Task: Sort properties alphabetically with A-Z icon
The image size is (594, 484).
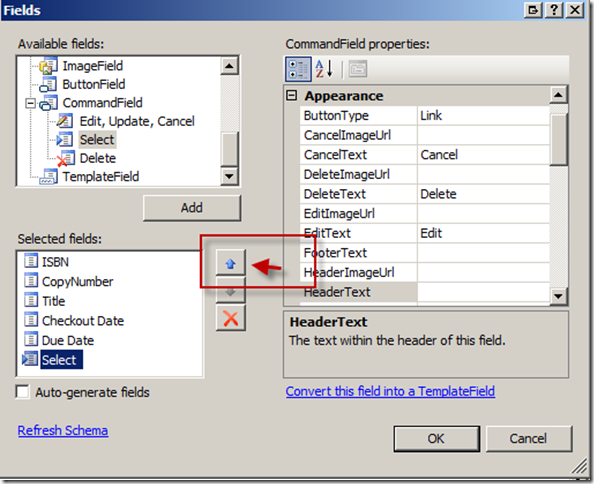Action: [324, 69]
